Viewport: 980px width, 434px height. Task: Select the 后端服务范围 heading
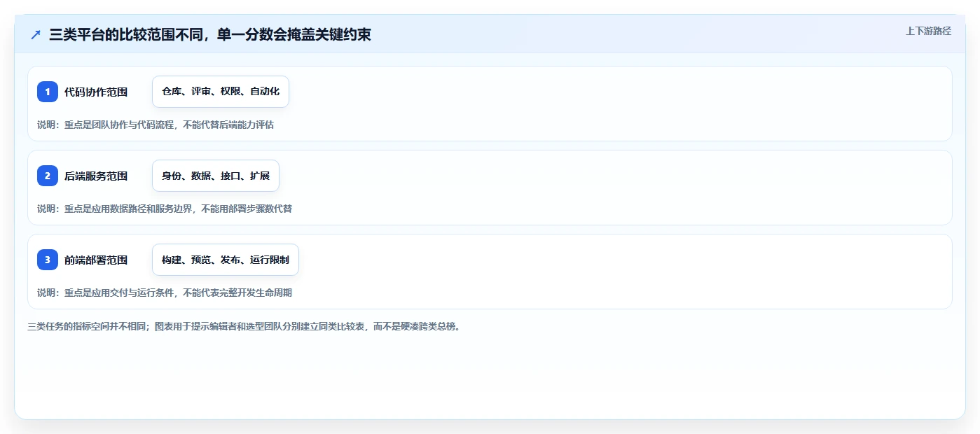(96, 176)
